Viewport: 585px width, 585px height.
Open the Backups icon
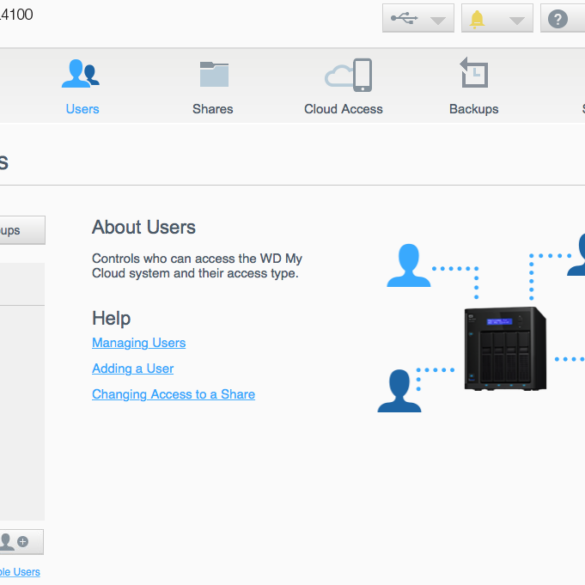(474, 72)
